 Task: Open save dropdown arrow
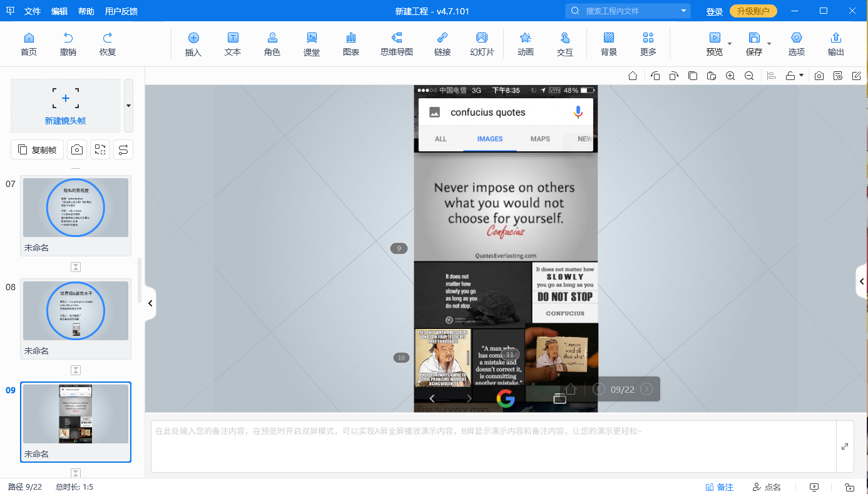[x=769, y=44]
